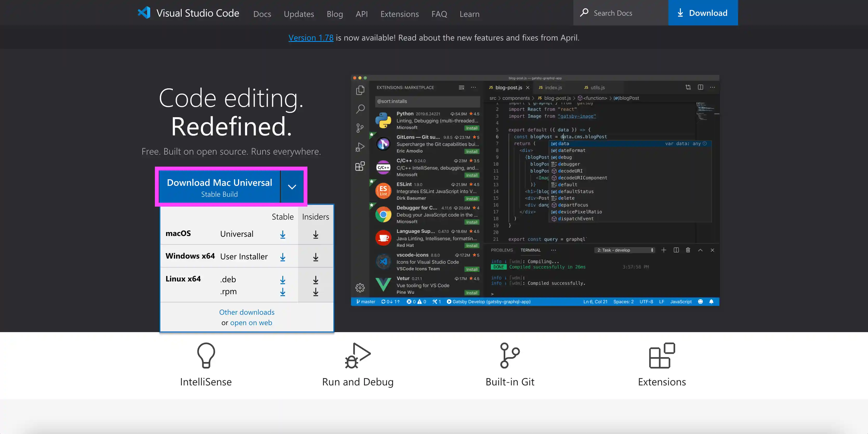Viewport: 868px width, 434px height.
Task: Open the Extensions navigation item
Action: tap(400, 14)
